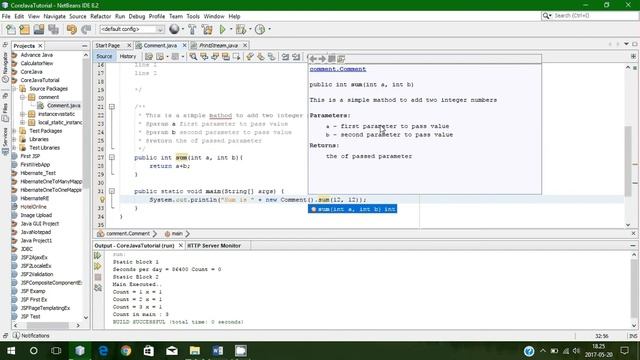Open the Debug menu
The height and width of the screenshot is (360, 640).
tap(137, 16)
